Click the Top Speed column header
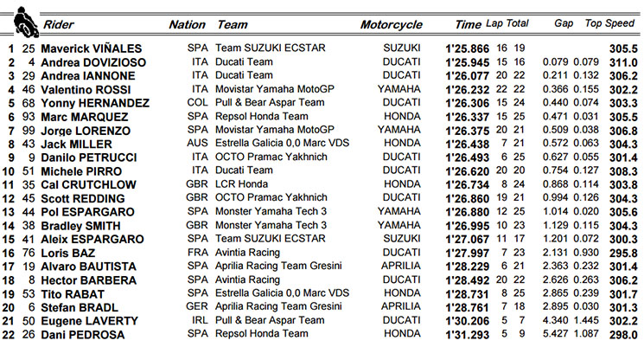This screenshot has height=347, width=644. [609, 23]
